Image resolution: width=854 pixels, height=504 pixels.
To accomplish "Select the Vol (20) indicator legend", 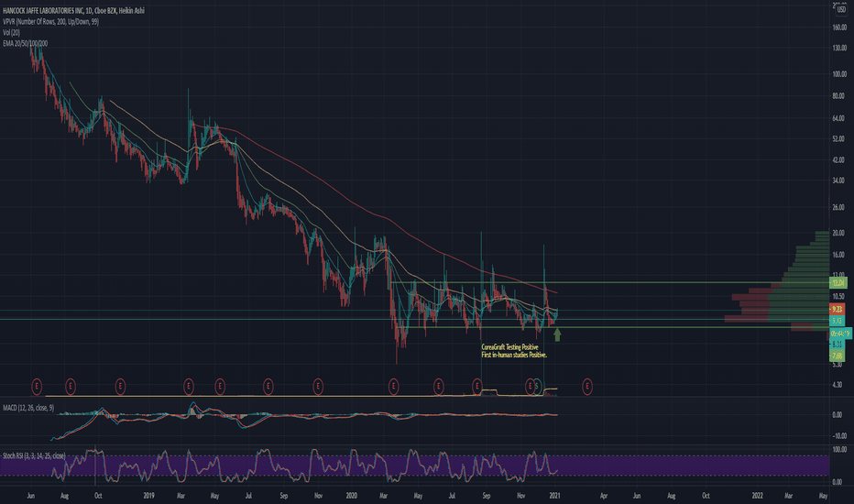I will click(11, 33).
